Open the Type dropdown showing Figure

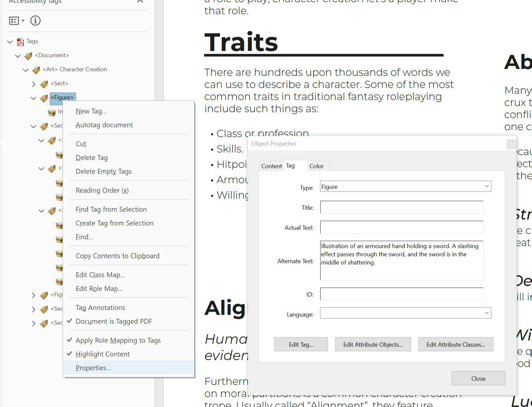[x=486, y=186]
